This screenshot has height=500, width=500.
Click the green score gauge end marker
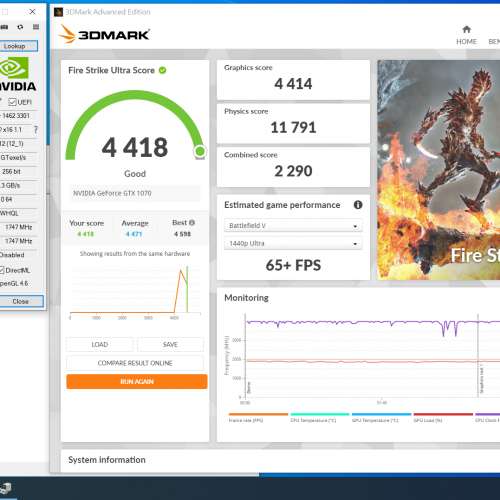[200, 151]
